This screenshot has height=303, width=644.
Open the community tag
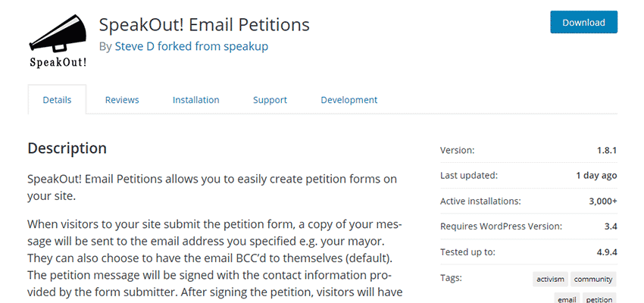pos(593,280)
